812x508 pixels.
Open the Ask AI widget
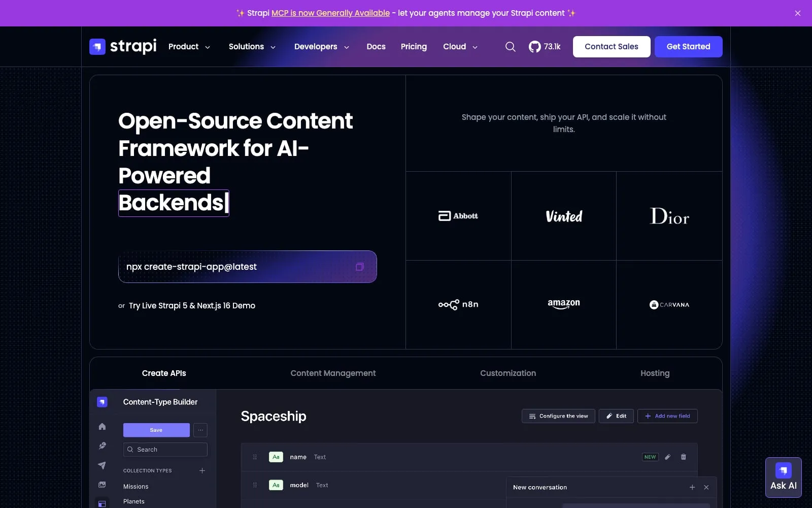click(783, 477)
